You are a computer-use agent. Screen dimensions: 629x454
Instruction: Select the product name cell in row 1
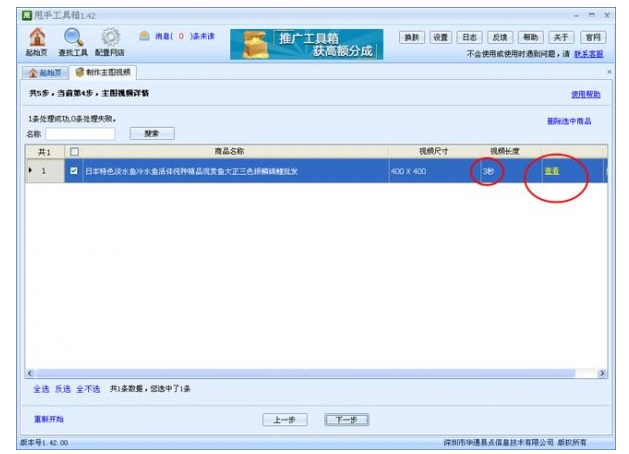coord(235,171)
